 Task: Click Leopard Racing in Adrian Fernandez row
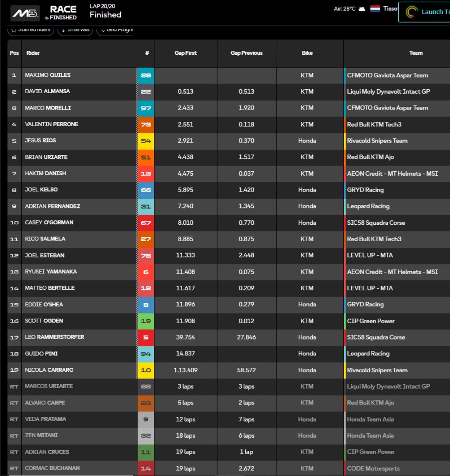368,206
